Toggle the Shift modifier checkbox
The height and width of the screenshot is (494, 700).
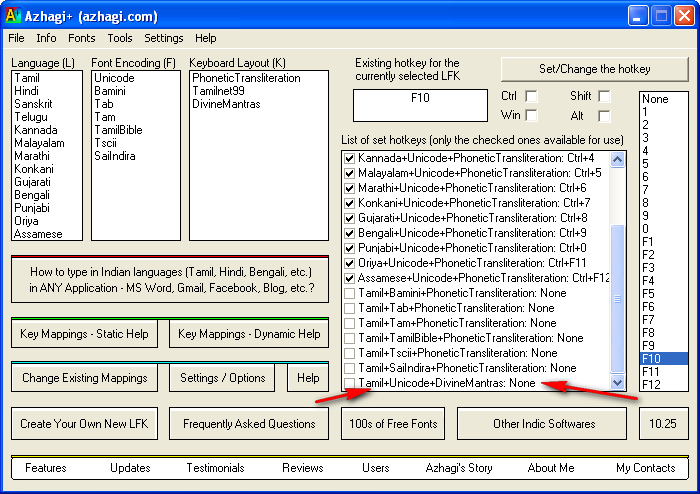coord(604,96)
